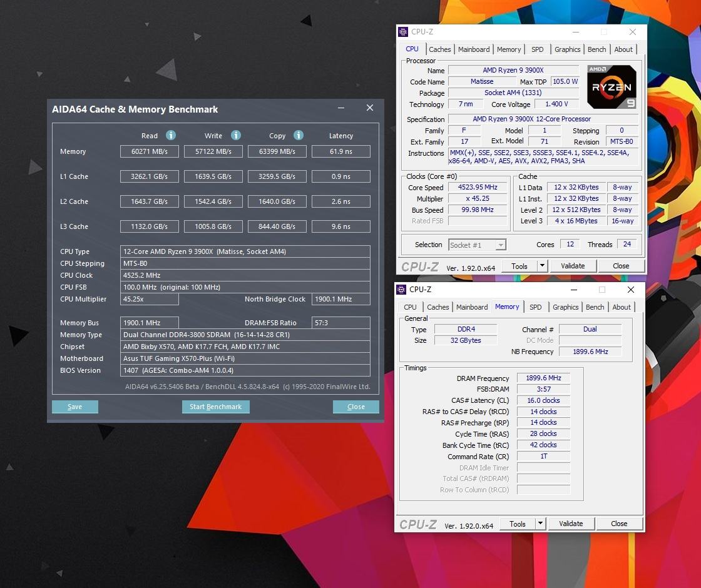
Task: Click North Bridge Clock 1900.1 MHz field
Action: [341, 299]
